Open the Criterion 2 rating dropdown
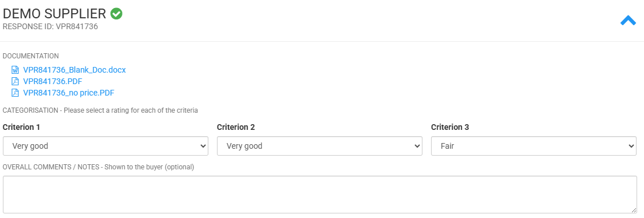This screenshot has height=218, width=644. coord(319,146)
